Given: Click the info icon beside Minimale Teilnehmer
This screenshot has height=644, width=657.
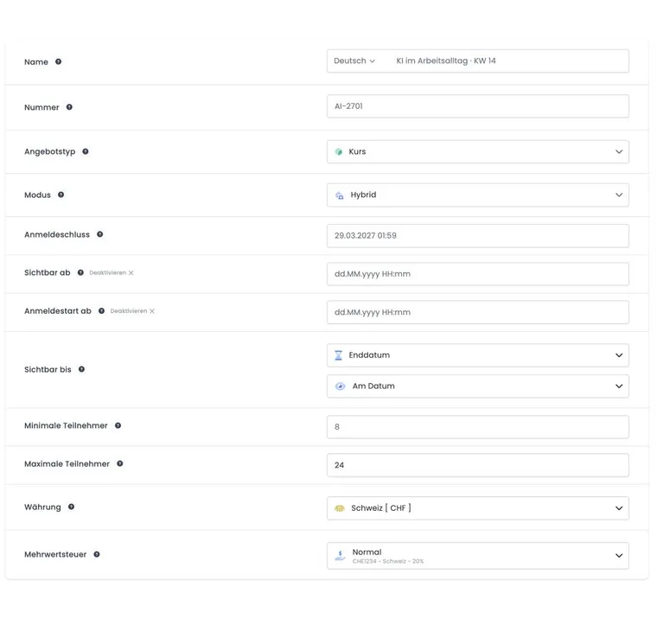Looking at the screenshot, I should click(118, 425).
